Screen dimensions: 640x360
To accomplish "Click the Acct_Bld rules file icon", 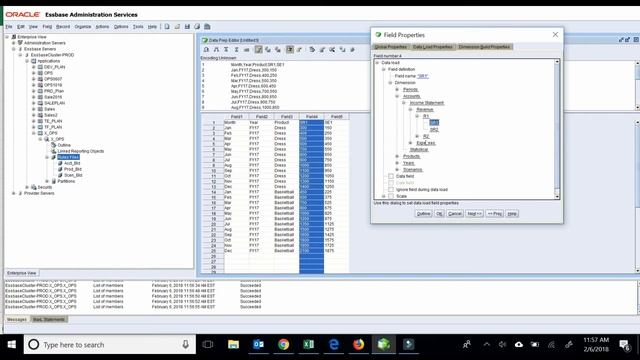I will pos(60,163).
